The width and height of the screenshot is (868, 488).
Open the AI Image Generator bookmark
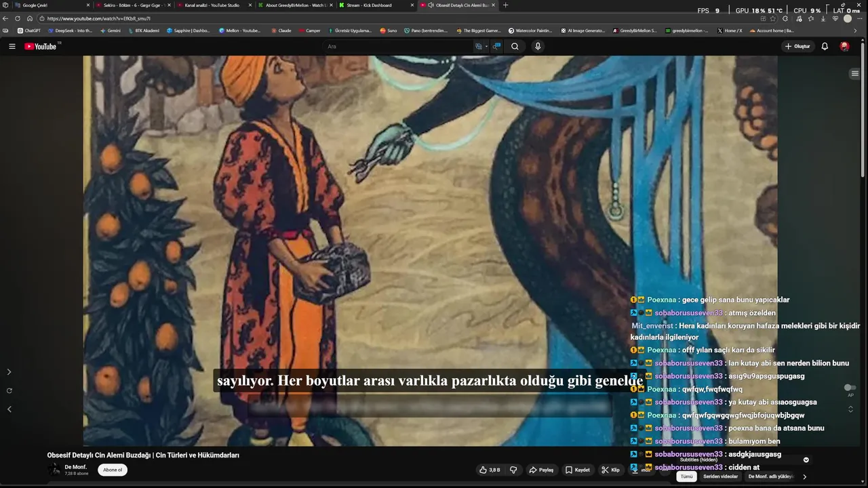pos(583,30)
